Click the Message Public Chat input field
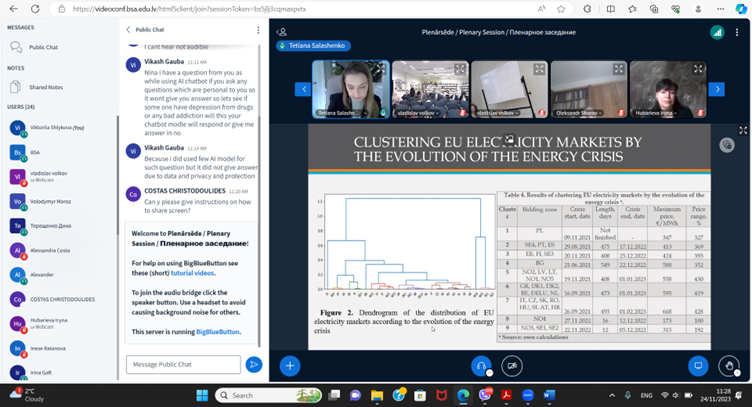752x407 pixels. (x=183, y=365)
